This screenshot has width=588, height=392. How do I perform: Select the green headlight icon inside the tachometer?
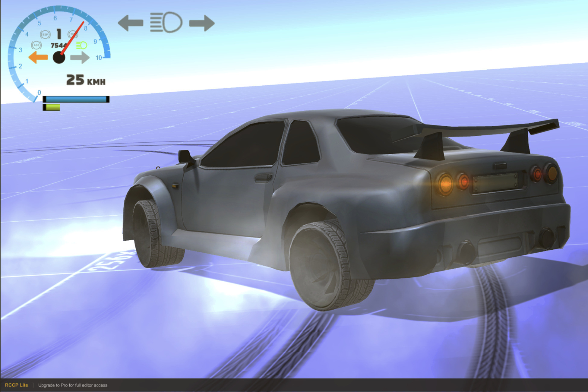pos(81,46)
